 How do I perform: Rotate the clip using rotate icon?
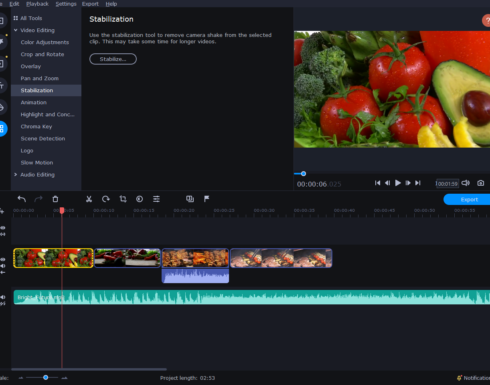[x=106, y=199]
